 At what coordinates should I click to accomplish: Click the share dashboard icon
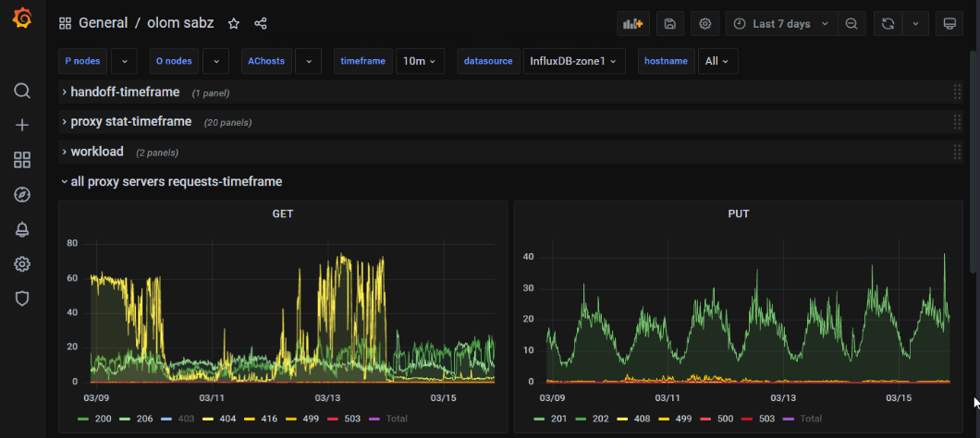261,24
